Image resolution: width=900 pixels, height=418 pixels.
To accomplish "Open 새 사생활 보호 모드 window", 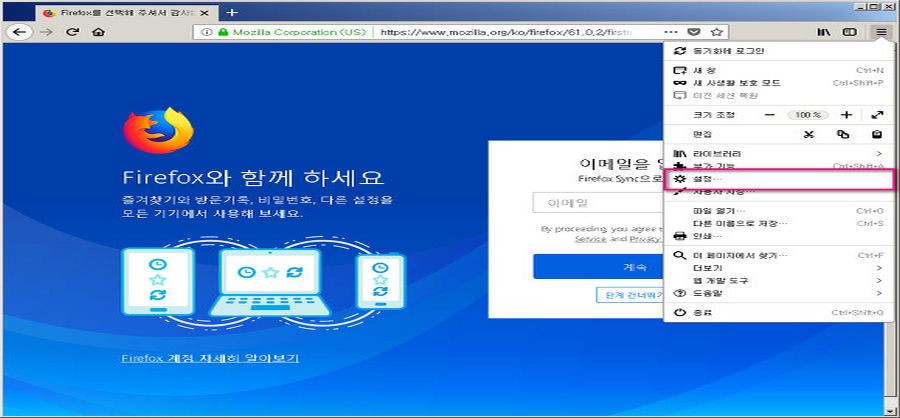I will tap(779, 83).
